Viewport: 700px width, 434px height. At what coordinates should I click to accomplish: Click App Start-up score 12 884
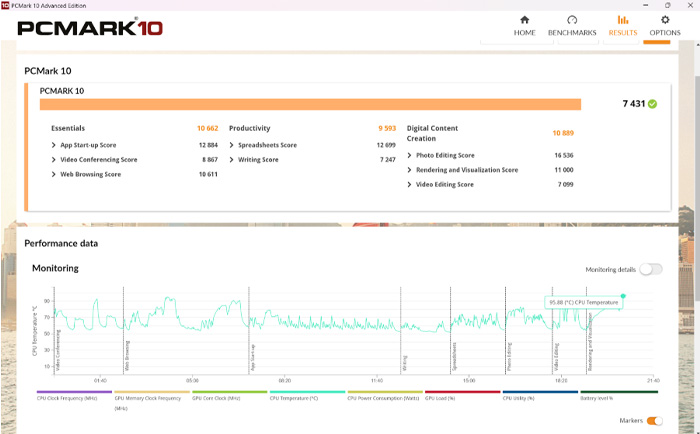click(208, 145)
